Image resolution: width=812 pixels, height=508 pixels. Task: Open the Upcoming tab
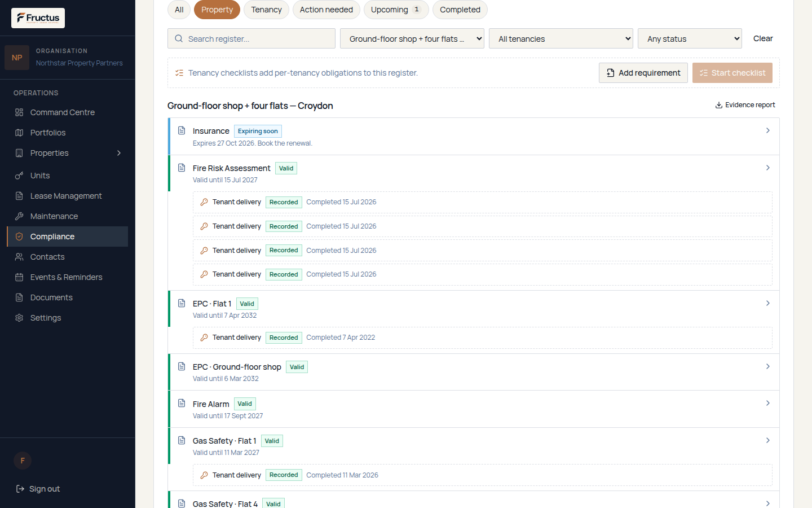396,10
